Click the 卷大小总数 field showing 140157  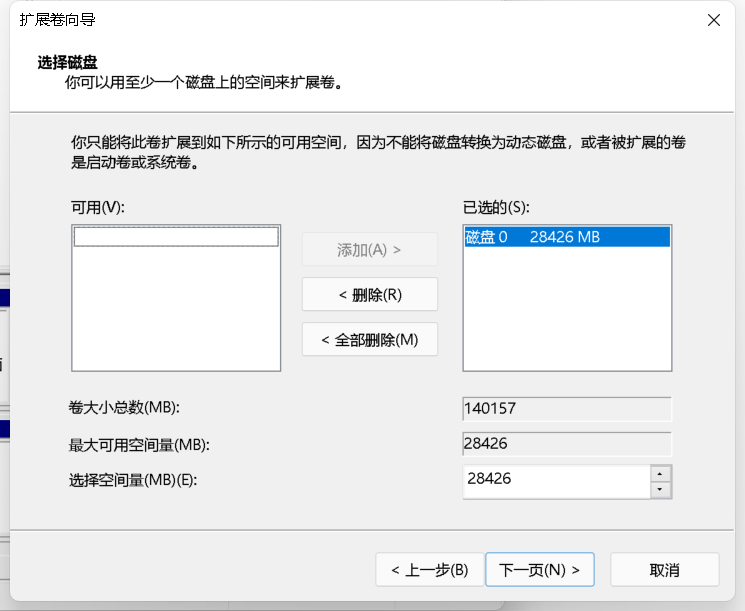tap(567, 409)
